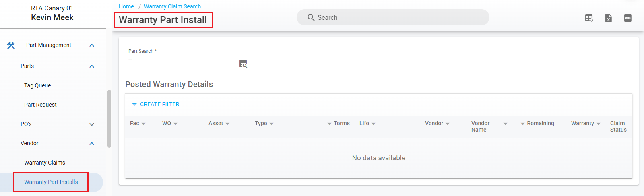
Task: Open the table column layout icon
Action: 589,18
